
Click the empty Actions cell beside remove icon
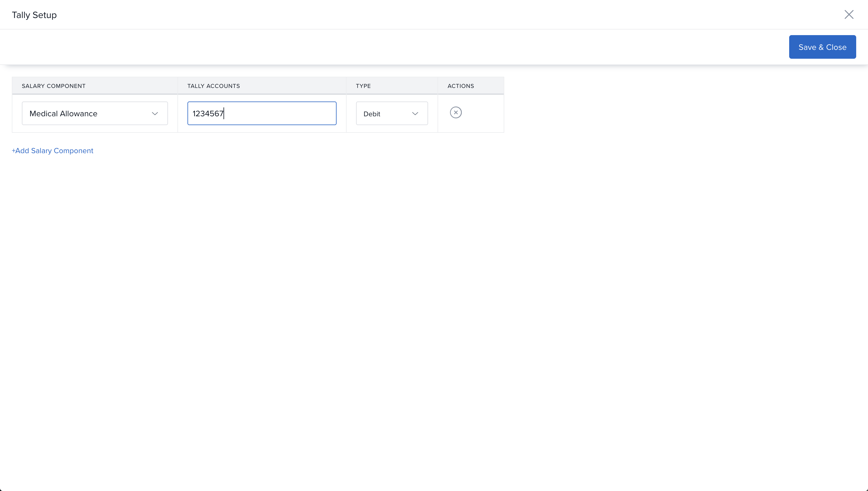tap(484, 114)
